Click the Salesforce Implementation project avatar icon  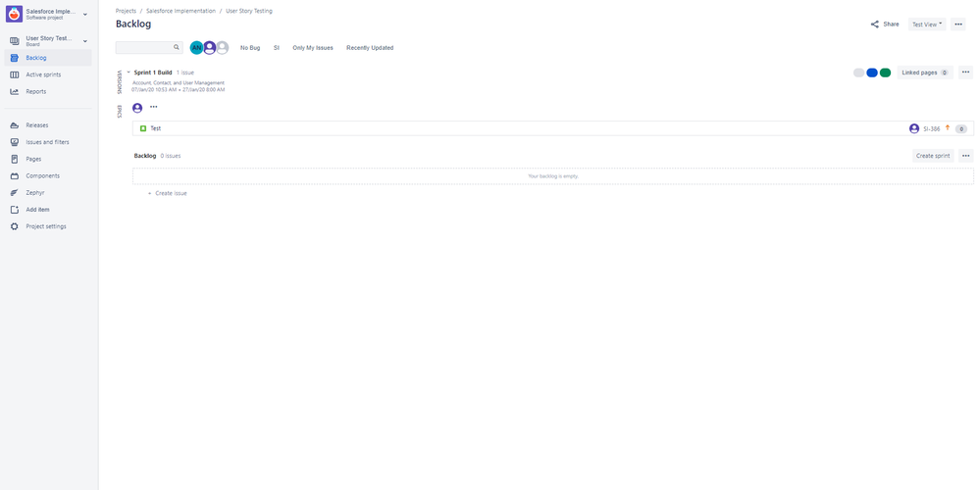click(x=14, y=14)
